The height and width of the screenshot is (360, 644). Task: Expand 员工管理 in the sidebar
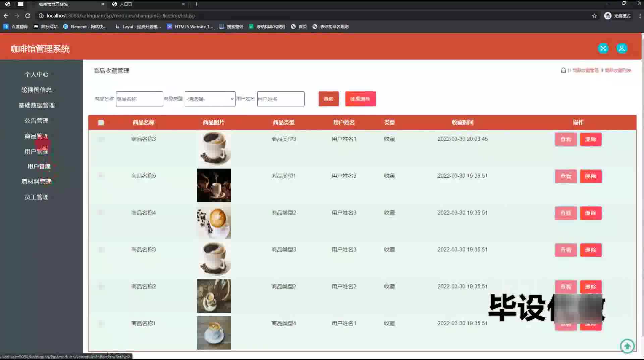[37, 197]
